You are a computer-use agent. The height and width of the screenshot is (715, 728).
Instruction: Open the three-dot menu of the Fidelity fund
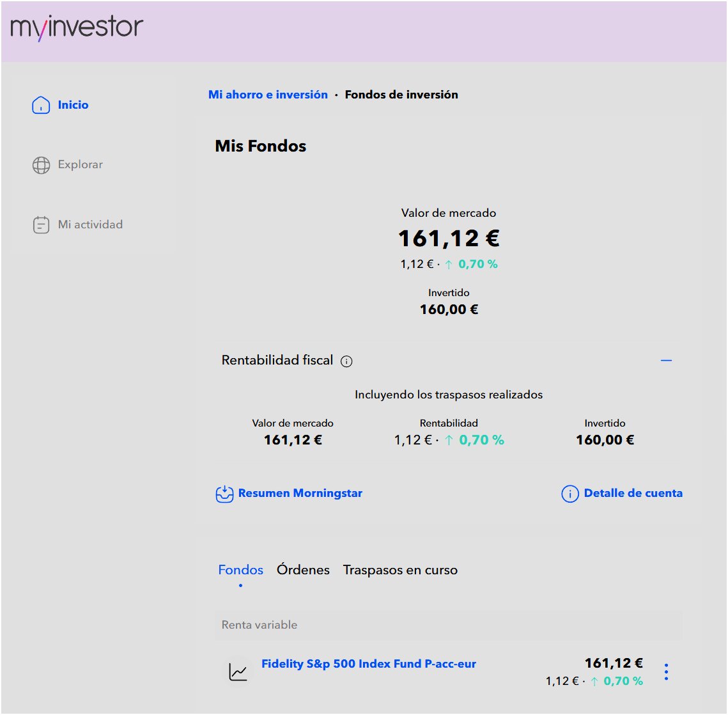[x=667, y=672]
